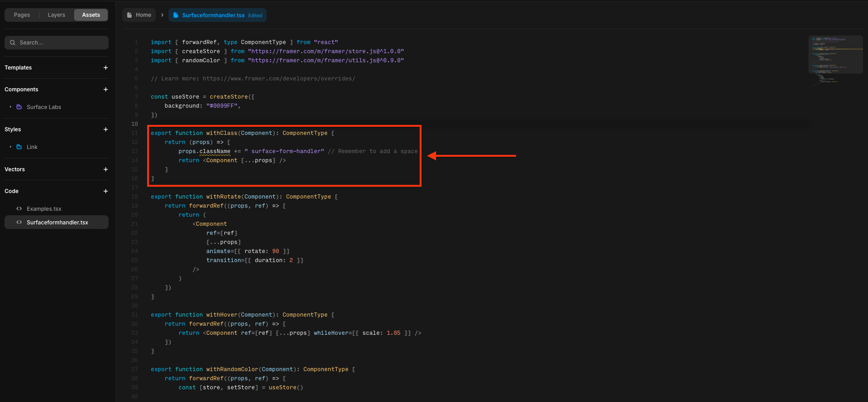Click the Edited label on file tab

click(x=255, y=15)
